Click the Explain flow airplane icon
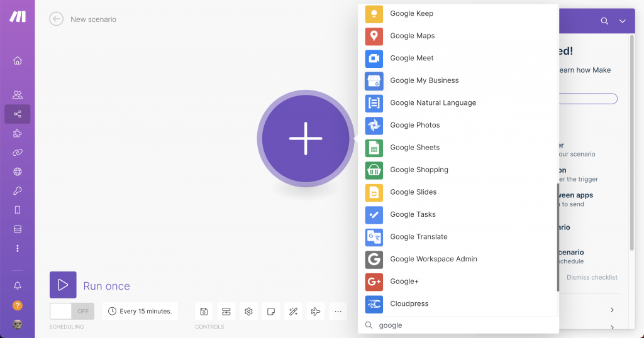The image size is (644, 338). tap(316, 312)
